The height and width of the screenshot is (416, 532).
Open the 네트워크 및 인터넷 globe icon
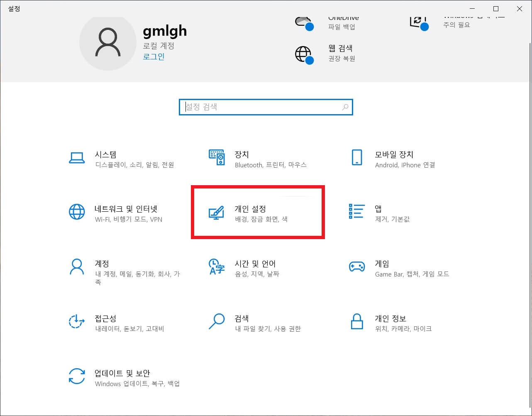pyautogui.click(x=77, y=212)
